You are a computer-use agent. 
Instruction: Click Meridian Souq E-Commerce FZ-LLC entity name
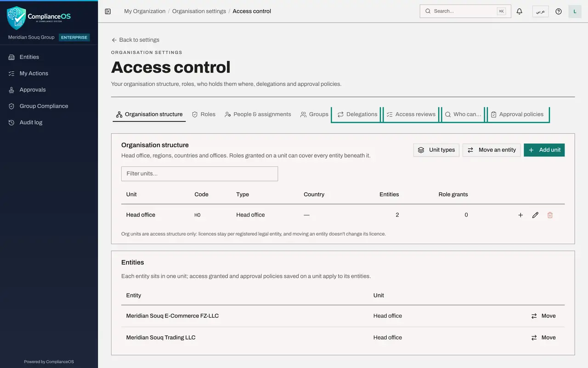pyautogui.click(x=172, y=316)
